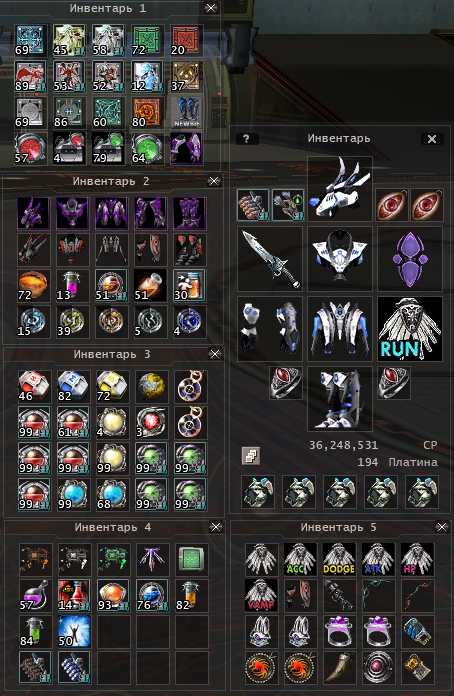Select the ATK emblem in Inventory 5
This screenshot has width=454, height=696.
click(x=379, y=560)
